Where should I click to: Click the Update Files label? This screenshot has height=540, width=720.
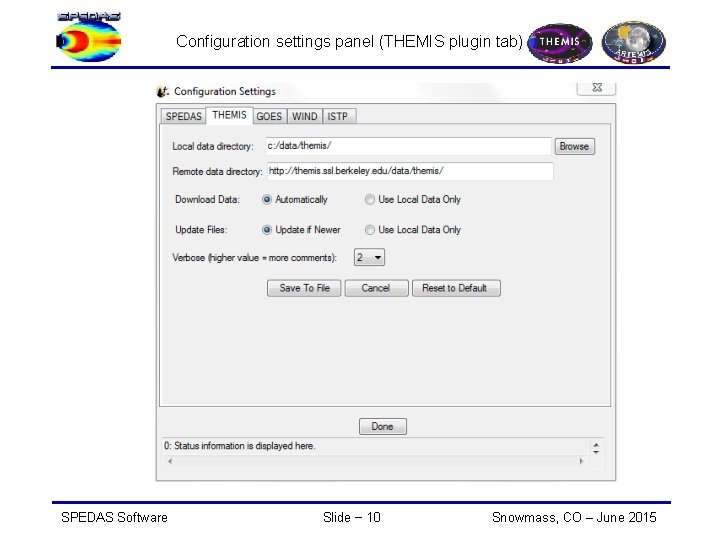click(201, 230)
